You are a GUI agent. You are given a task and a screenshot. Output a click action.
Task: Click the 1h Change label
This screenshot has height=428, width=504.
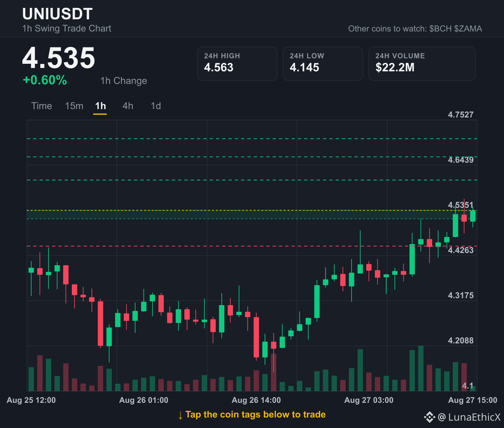(123, 81)
